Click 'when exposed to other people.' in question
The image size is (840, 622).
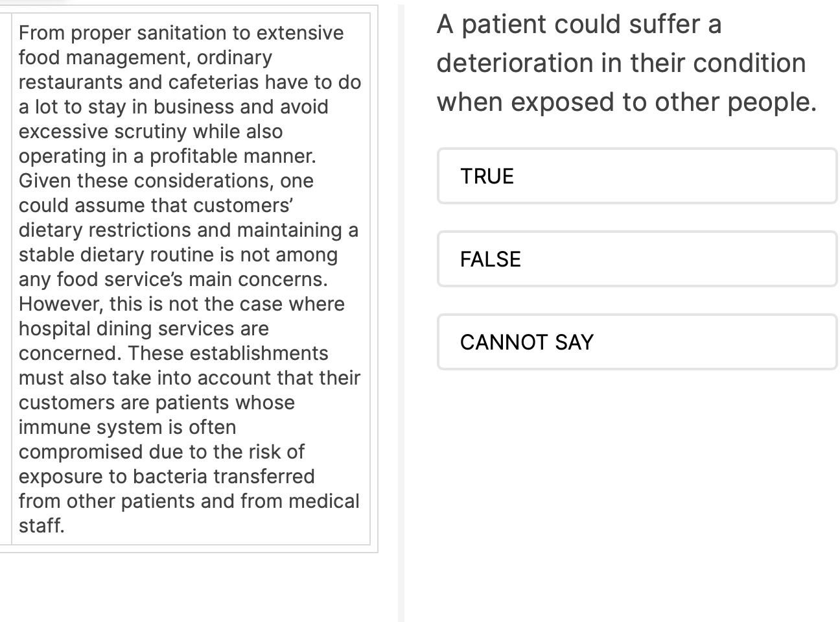[x=626, y=102]
